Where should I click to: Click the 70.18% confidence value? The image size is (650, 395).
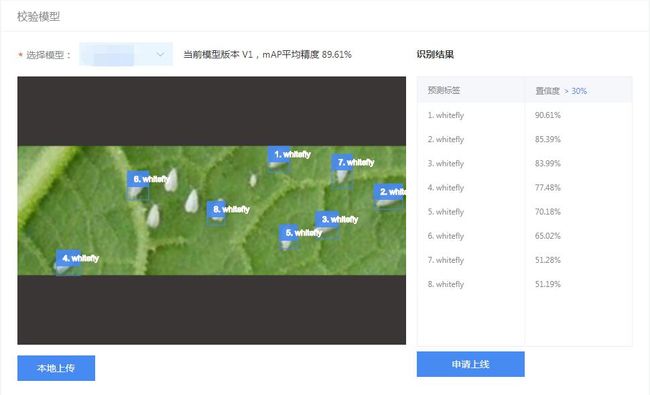click(548, 212)
